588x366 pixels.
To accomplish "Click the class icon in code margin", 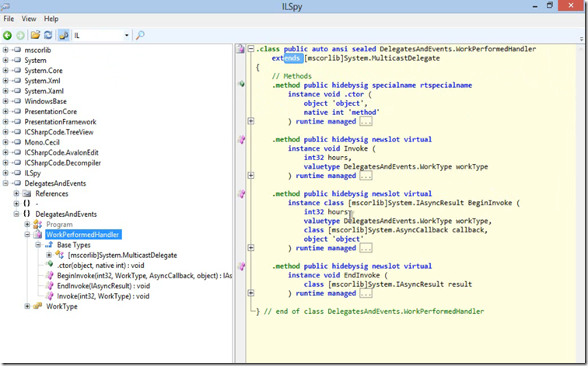I will click(240, 49).
